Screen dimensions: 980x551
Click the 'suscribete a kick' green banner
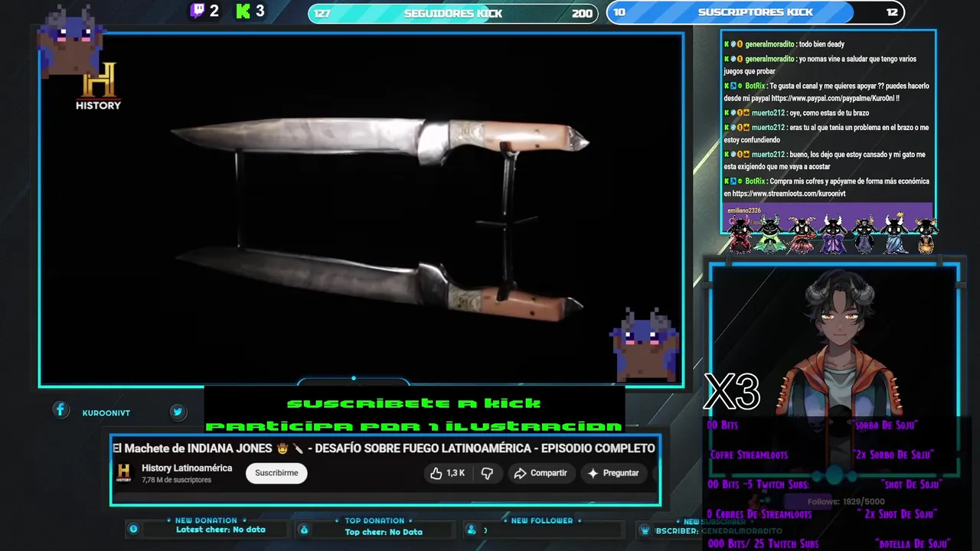click(413, 403)
